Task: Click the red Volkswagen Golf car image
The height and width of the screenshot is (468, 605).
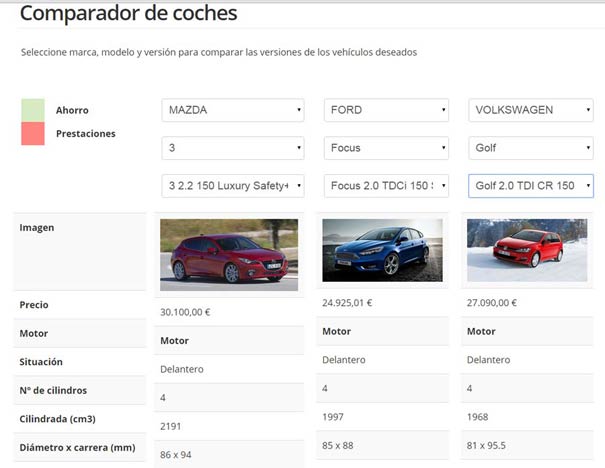Action: (527, 250)
